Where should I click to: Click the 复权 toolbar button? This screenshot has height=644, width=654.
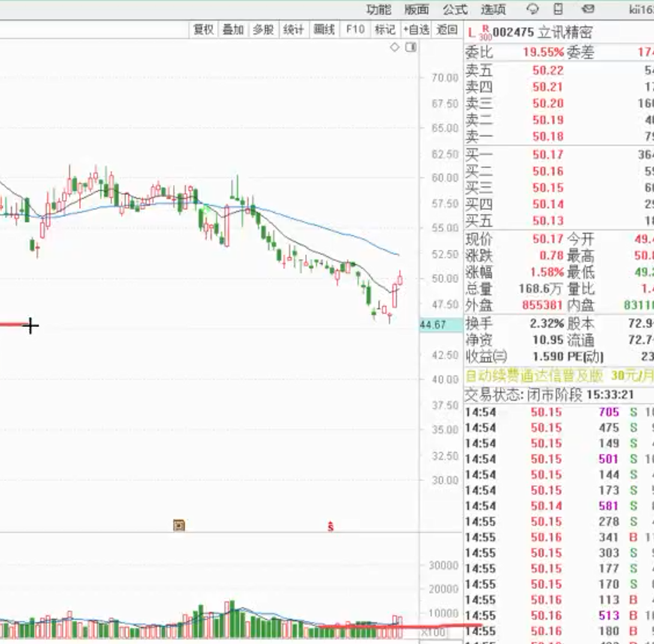pos(203,29)
